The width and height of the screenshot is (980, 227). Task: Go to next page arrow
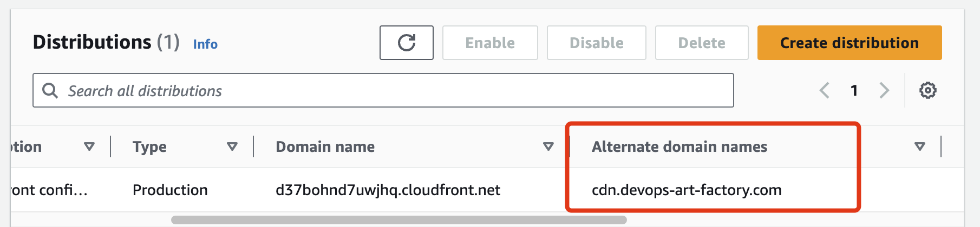884,90
